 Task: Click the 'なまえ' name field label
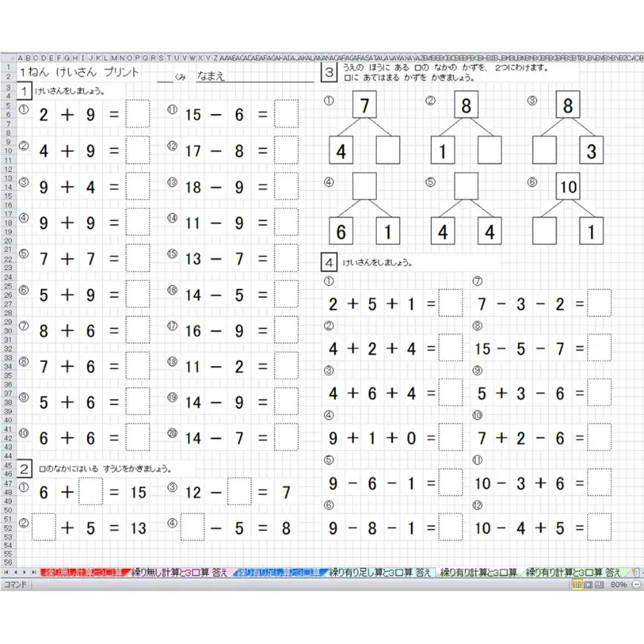(211, 76)
